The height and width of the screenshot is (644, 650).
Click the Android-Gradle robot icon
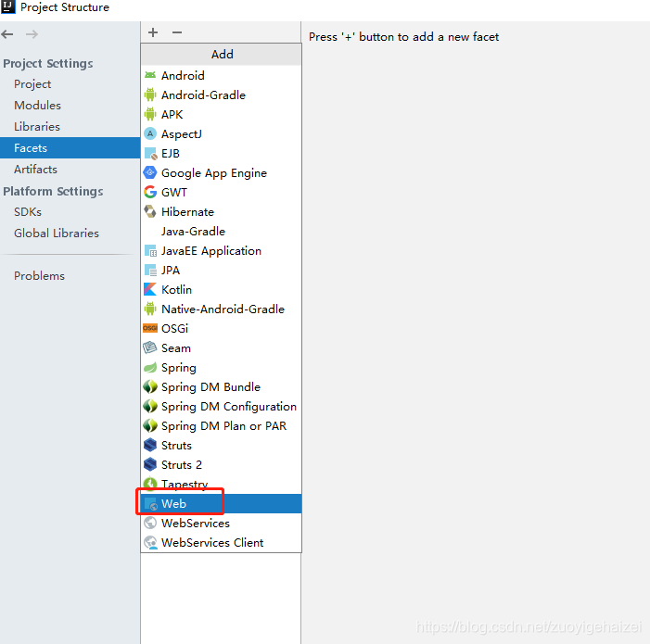(x=150, y=95)
